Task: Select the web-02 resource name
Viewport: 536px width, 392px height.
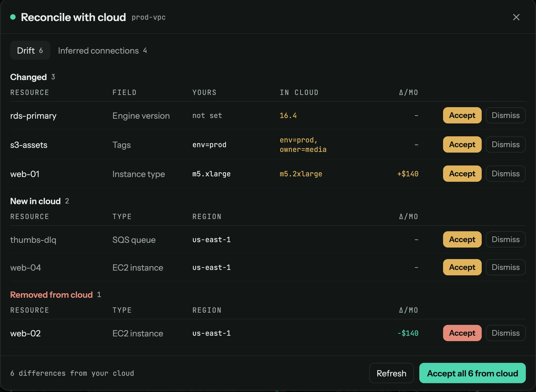Action: click(x=25, y=333)
